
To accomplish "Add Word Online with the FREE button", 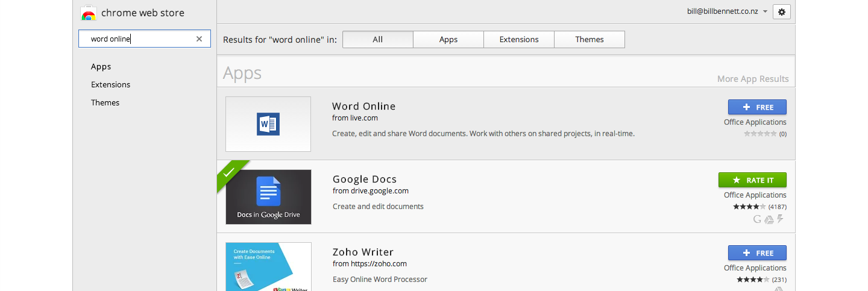I will pyautogui.click(x=757, y=107).
